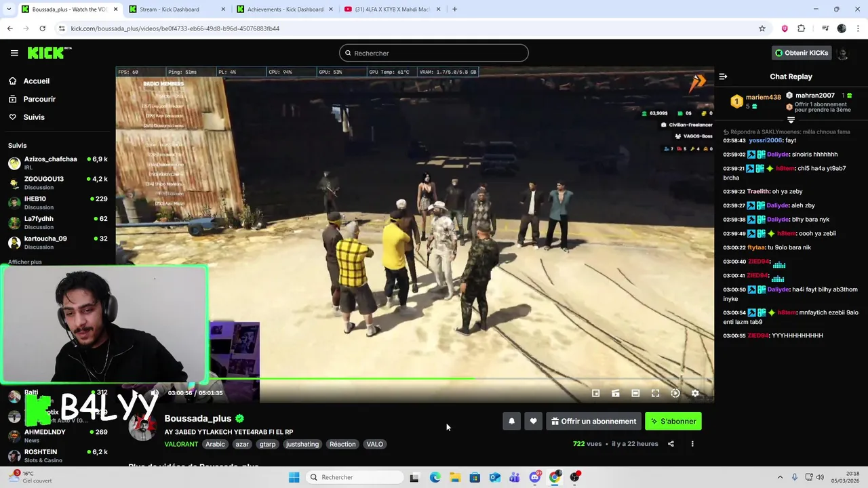Select the Arabic tag
The image size is (868, 488).
pos(215,444)
